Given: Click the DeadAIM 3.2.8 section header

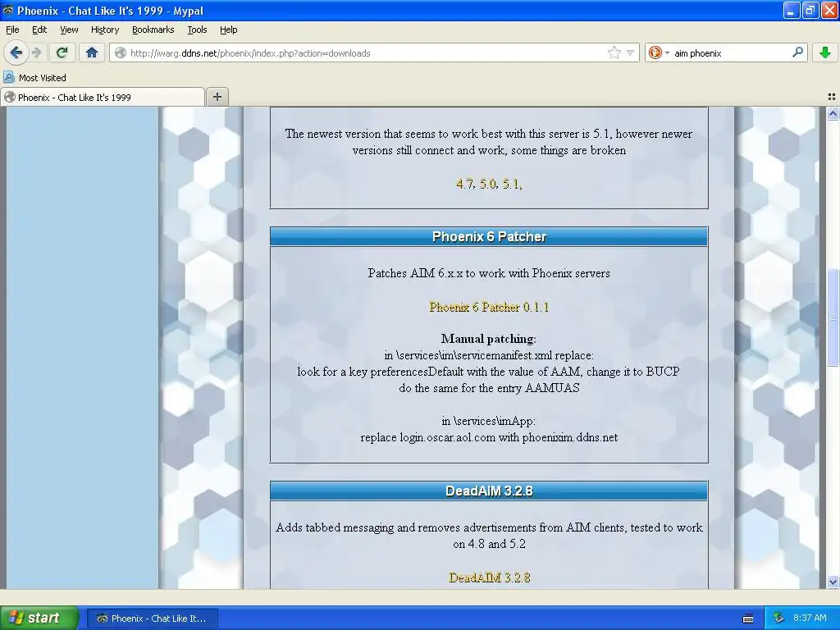Looking at the screenshot, I should [x=489, y=491].
